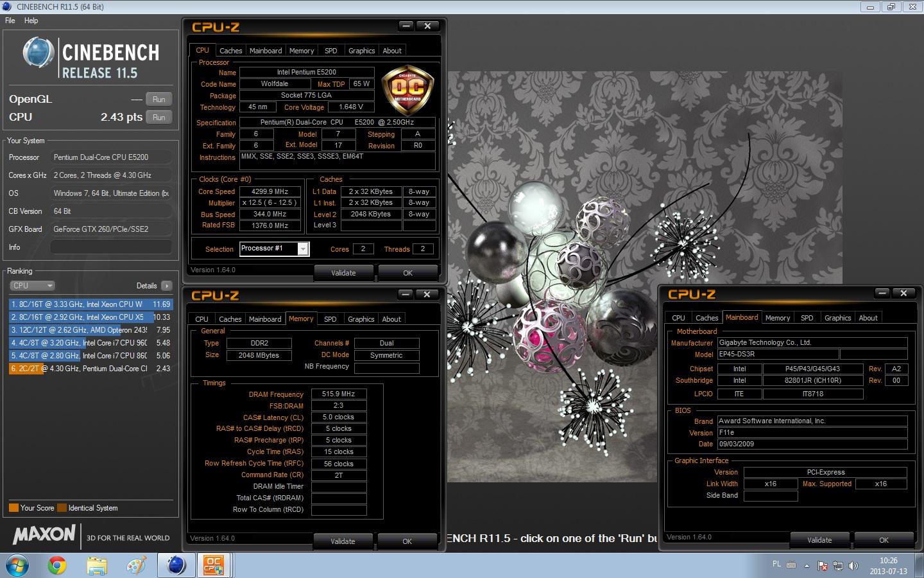Open Graphics tab in the Memory CPU-Z window

361,319
